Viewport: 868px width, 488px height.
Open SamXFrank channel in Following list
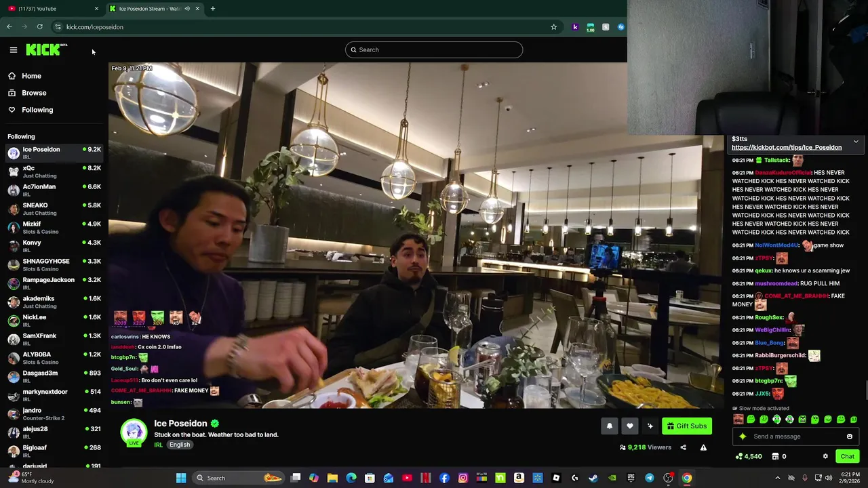pyautogui.click(x=54, y=339)
